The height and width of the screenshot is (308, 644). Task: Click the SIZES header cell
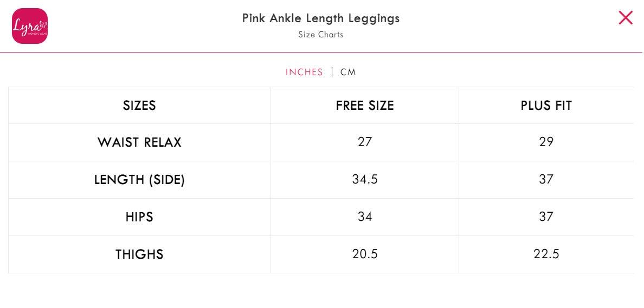139,106
